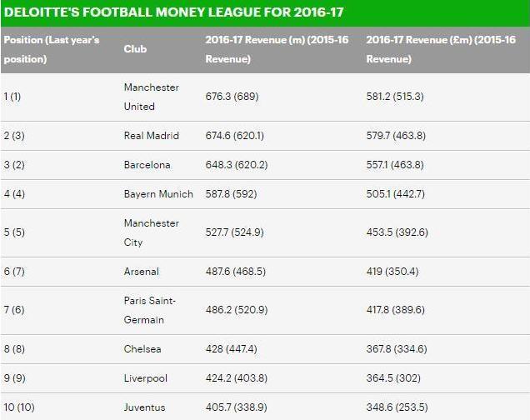Select the Liverpool club cell
530x420 pixels.
click(x=145, y=377)
